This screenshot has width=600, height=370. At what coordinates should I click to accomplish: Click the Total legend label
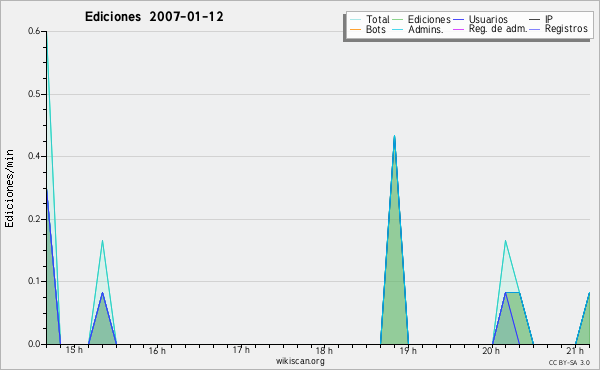[x=377, y=19]
